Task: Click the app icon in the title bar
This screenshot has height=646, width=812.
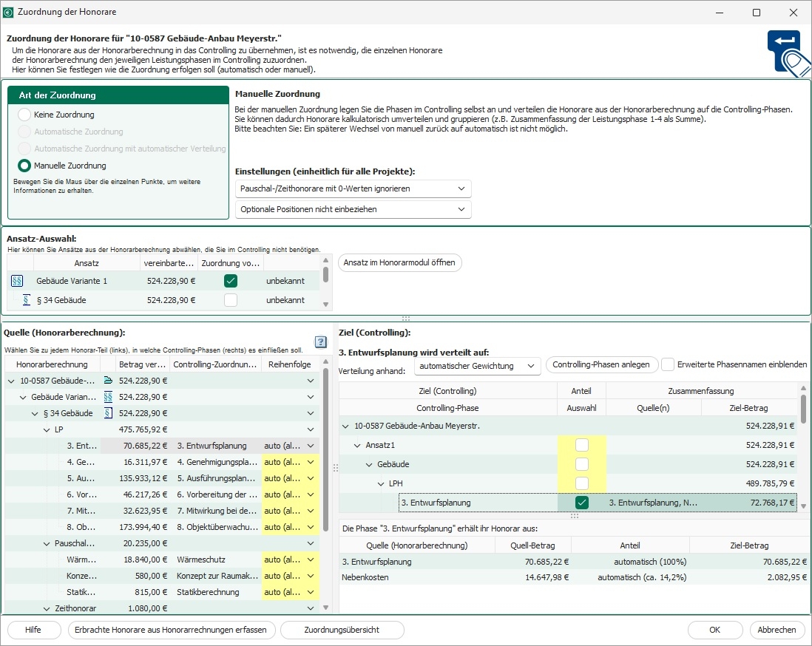Action: 9,13
